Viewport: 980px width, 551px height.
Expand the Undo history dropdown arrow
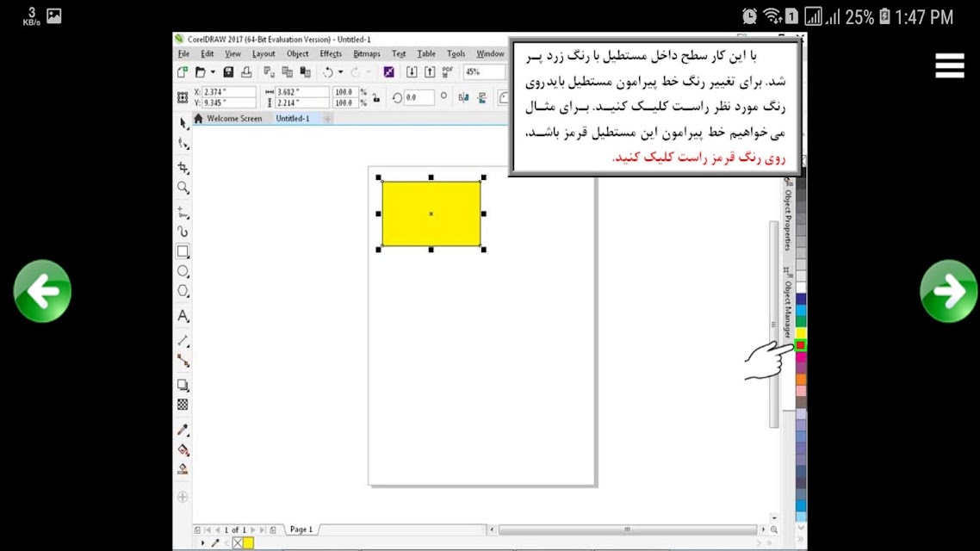pyautogui.click(x=341, y=72)
